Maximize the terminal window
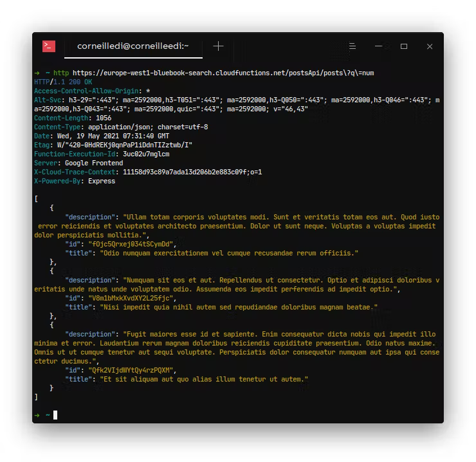 click(x=404, y=46)
